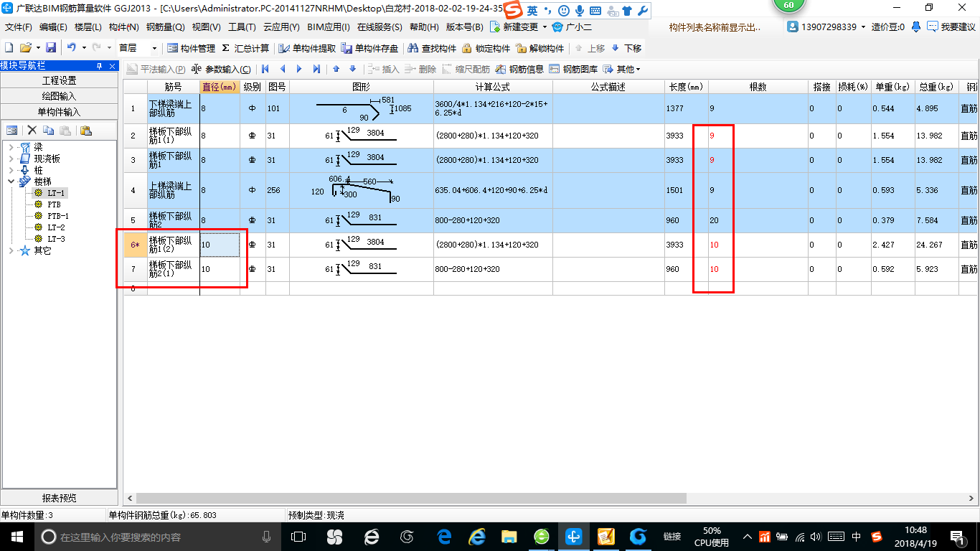The image size is (980, 551).
Task: Click 锁定构件 lock component
Action: click(x=486, y=48)
